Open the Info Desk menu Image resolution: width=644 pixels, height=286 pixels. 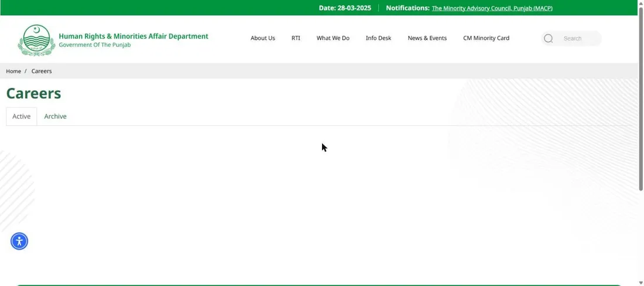[378, 38]
